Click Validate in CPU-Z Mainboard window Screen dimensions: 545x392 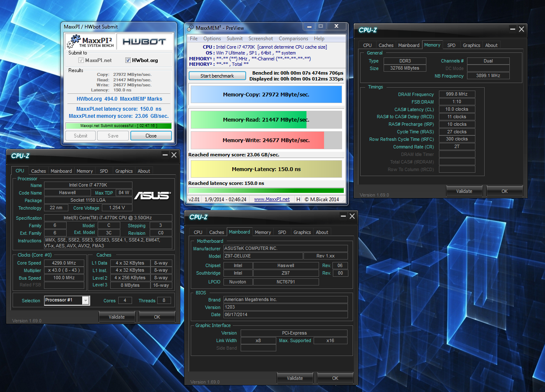click(x=295, y=378)
